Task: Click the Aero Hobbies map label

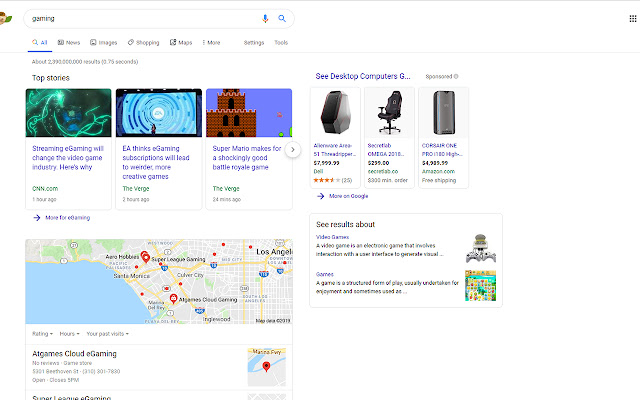Action: click(122, 257)
